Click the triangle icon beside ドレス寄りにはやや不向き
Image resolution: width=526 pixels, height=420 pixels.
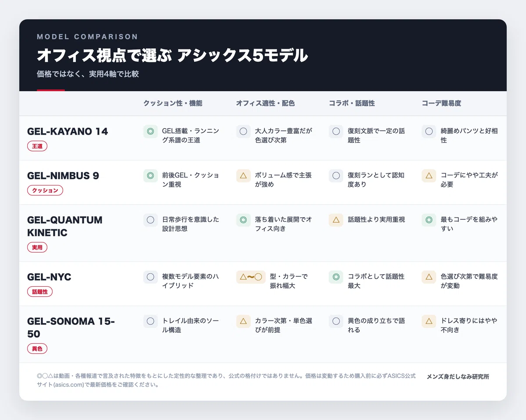[x=429, y=321]
